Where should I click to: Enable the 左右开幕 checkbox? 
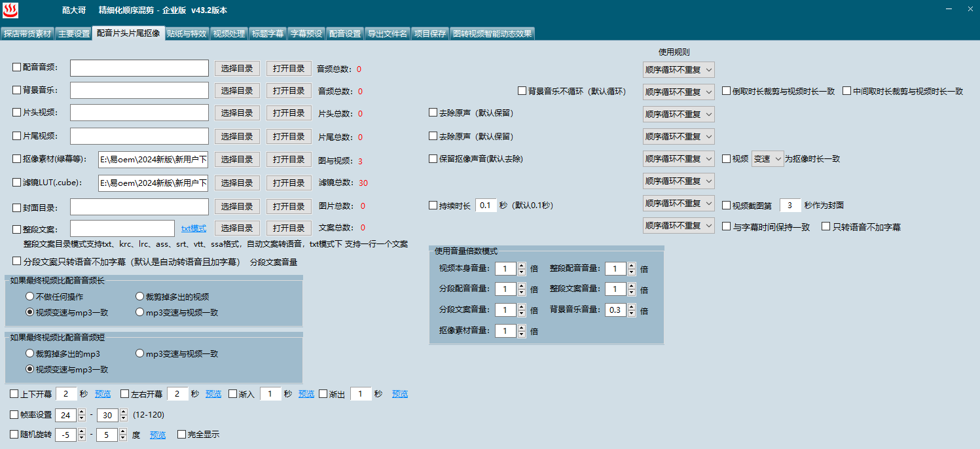point(125,394)
